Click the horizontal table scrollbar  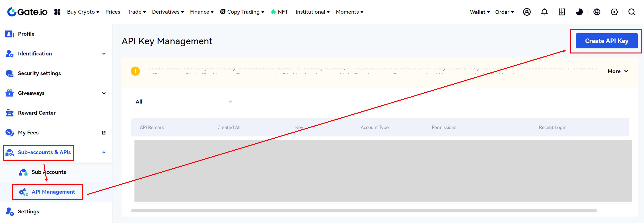click(x=364, y=211)
